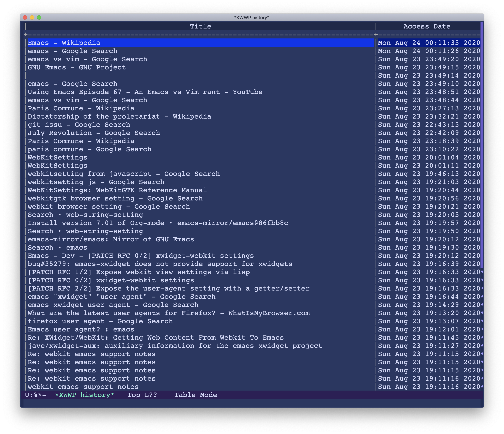Open 'GNU Emacs - GNU Project' history entry
This screenshot has width=504, height=434.
(x=77, y=67)
